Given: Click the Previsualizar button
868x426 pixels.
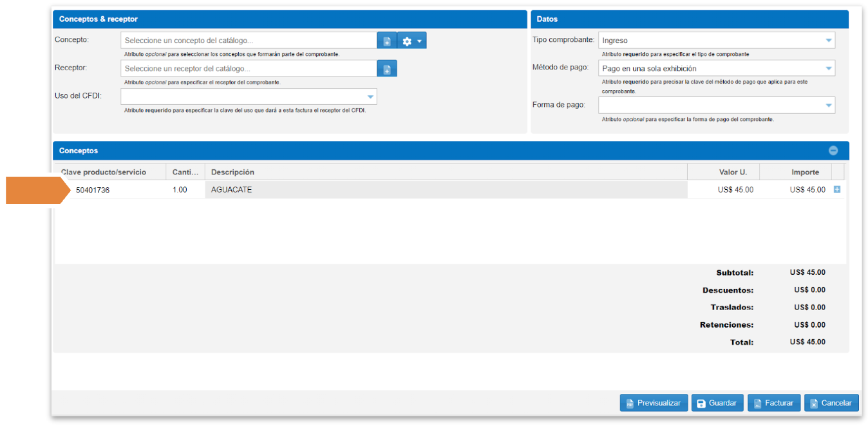Looking at the screenshot, I should point(654,403).
